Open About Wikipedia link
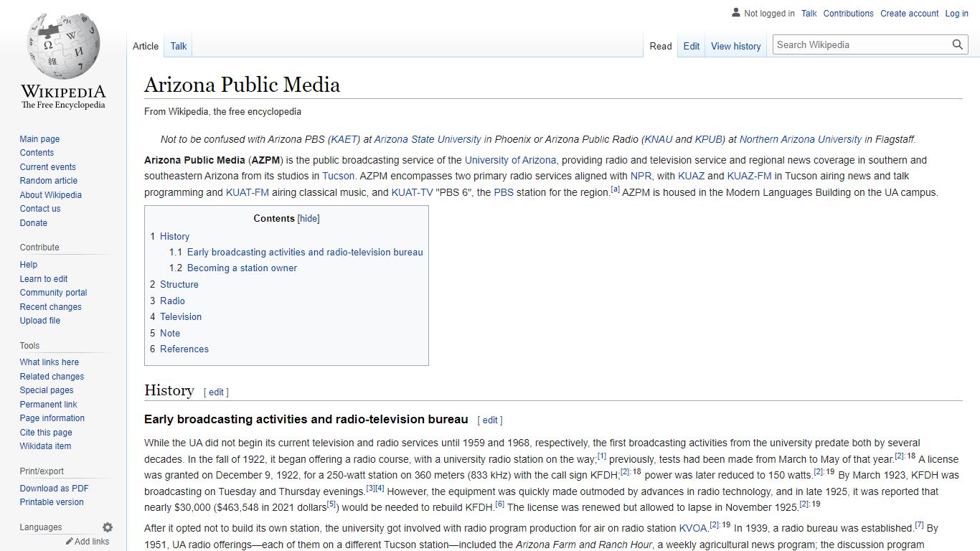 click(51, 195)
